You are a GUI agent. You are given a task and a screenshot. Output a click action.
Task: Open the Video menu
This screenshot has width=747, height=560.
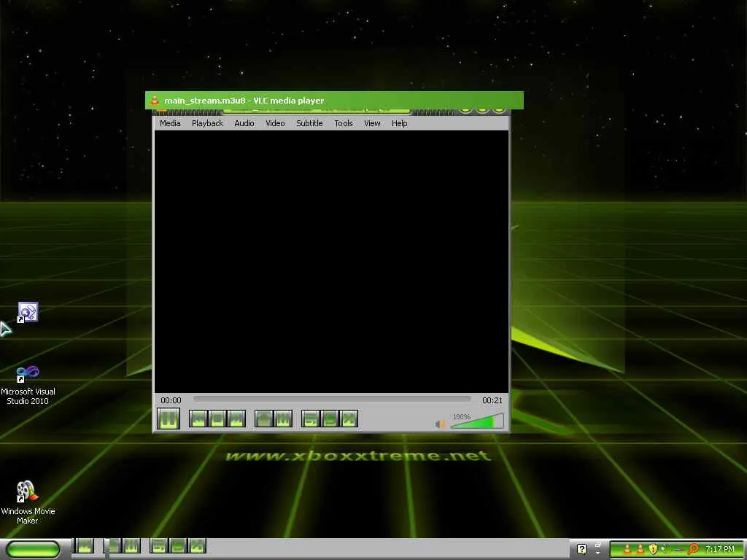click(x=275, y=123)
